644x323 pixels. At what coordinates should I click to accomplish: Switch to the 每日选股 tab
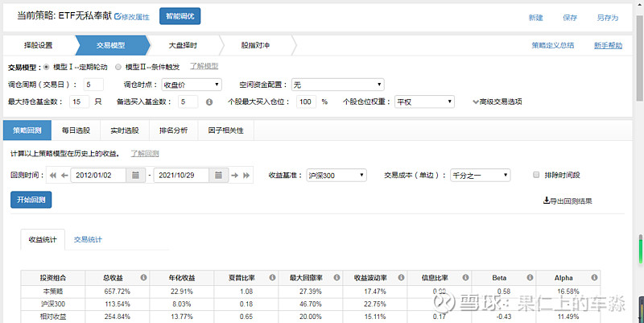(x=76, y=130)
